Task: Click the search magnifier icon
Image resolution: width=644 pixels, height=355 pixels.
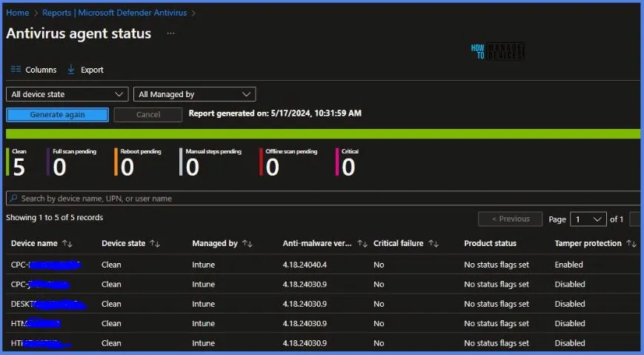Action: point(13,198)
